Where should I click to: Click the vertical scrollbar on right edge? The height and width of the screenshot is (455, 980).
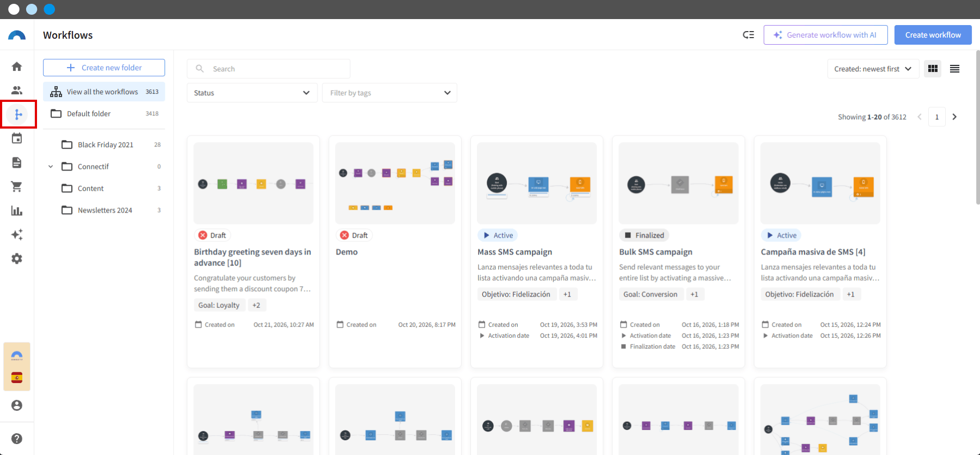[x=978, y=128]
